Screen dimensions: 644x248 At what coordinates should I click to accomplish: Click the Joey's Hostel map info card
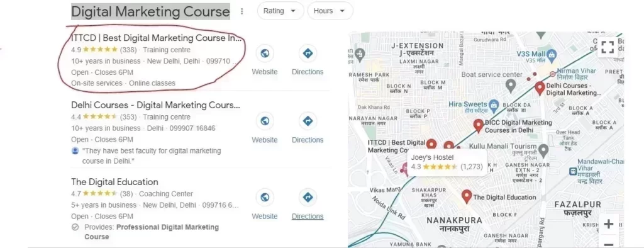[447, 162]
